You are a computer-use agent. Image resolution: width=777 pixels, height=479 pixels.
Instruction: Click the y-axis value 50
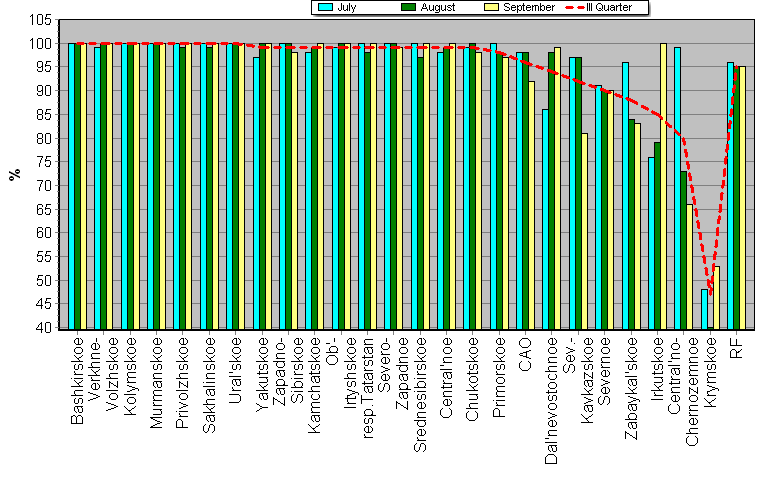[x=44, y=280]
